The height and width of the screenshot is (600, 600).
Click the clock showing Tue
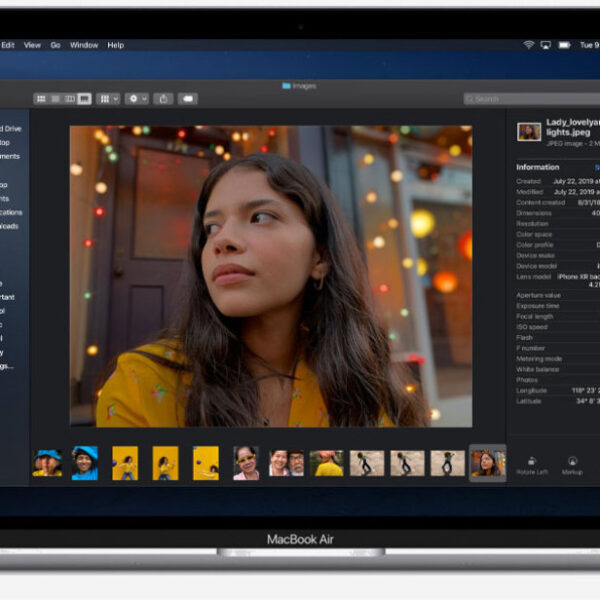click(x=590, y=45)
